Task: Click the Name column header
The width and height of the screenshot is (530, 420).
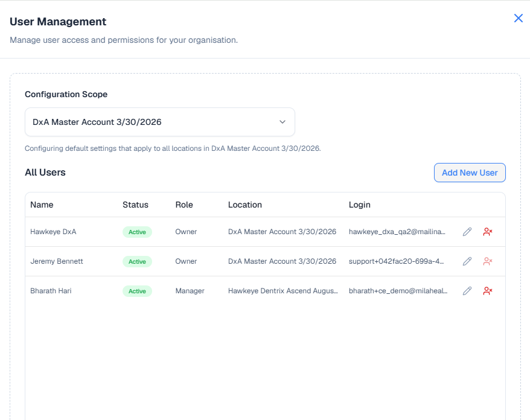Action: click(42, 205)
